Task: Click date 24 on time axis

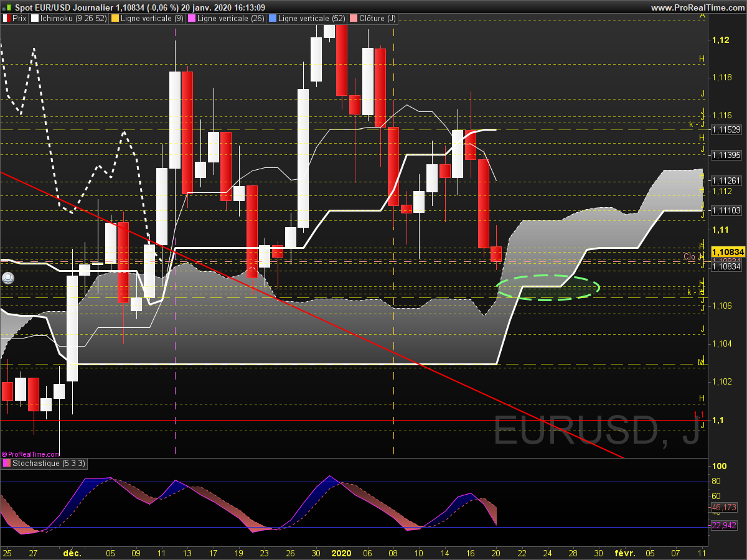Action: pos(548,553)
